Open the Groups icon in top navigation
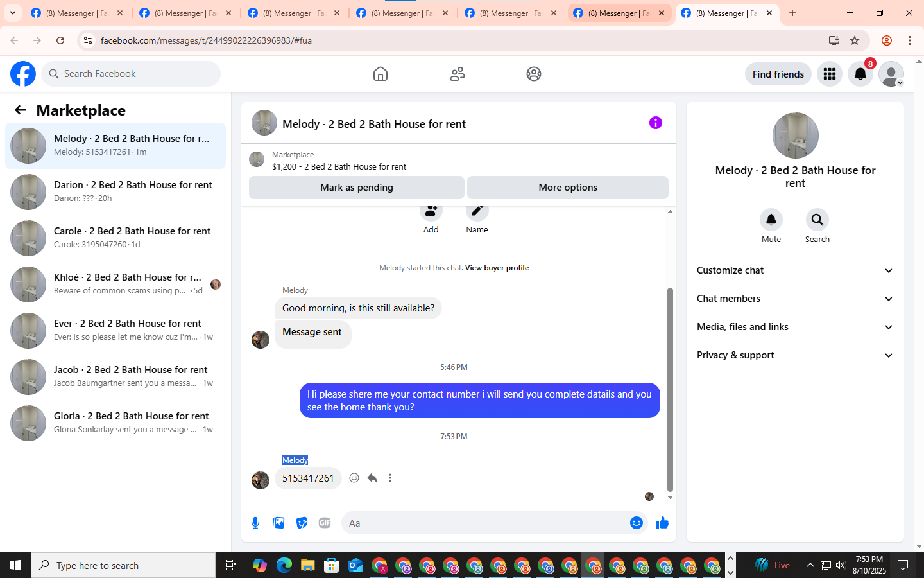The image size is (924, 578). 534,74
